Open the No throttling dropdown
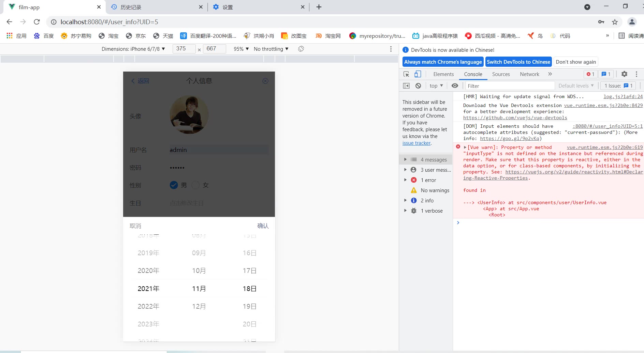The width and height of the screenshot is (644, 353). click(x=271, y=49)
